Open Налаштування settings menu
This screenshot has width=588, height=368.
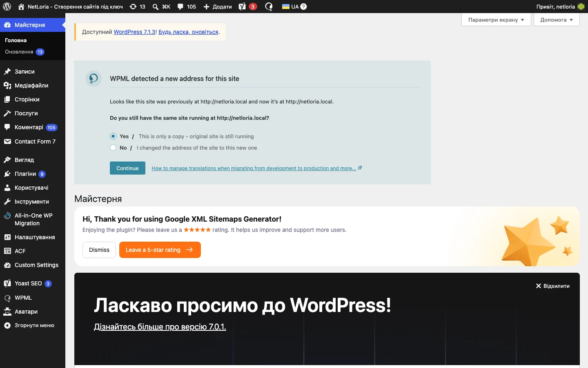pos(33,237)
